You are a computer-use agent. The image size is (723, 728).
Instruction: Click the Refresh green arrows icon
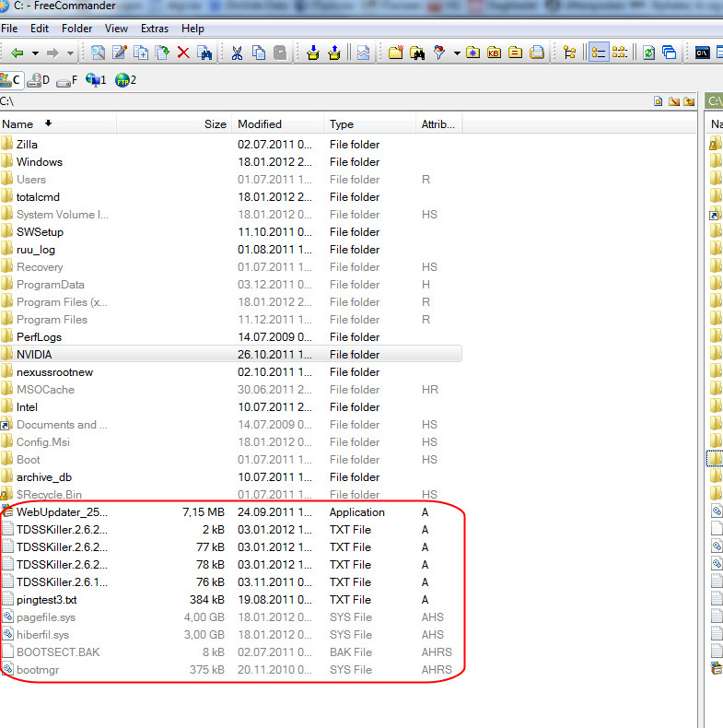pos(648,53)
